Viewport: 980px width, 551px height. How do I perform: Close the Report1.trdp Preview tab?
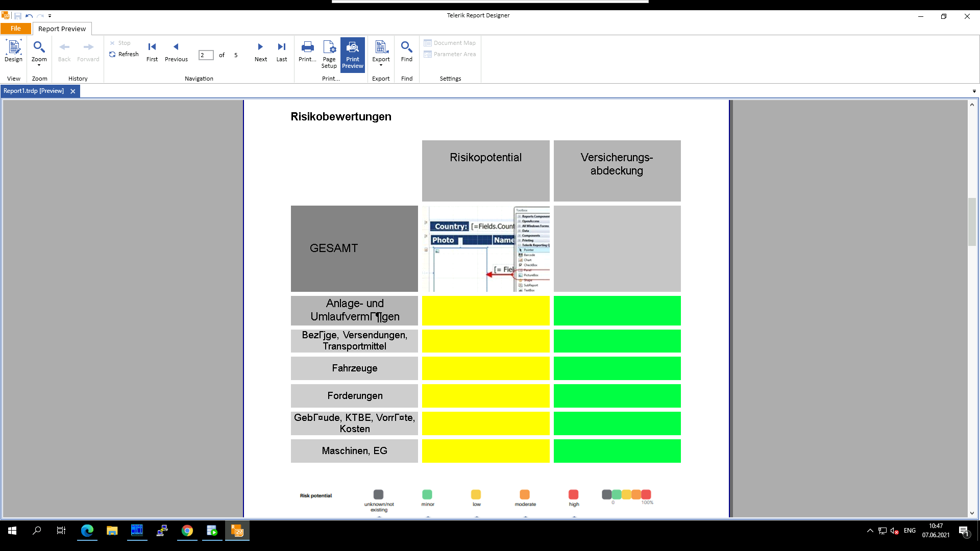point(73,91)
